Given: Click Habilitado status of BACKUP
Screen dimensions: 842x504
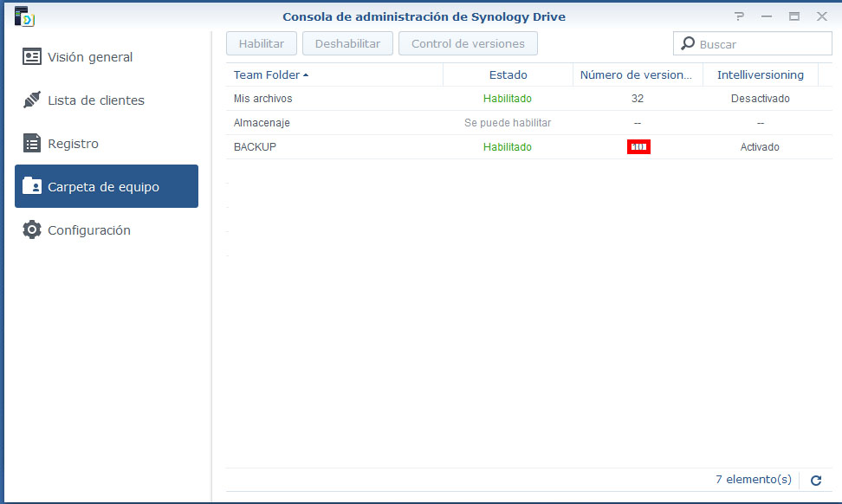Looking at the screenshot, I should click(508, 146).
